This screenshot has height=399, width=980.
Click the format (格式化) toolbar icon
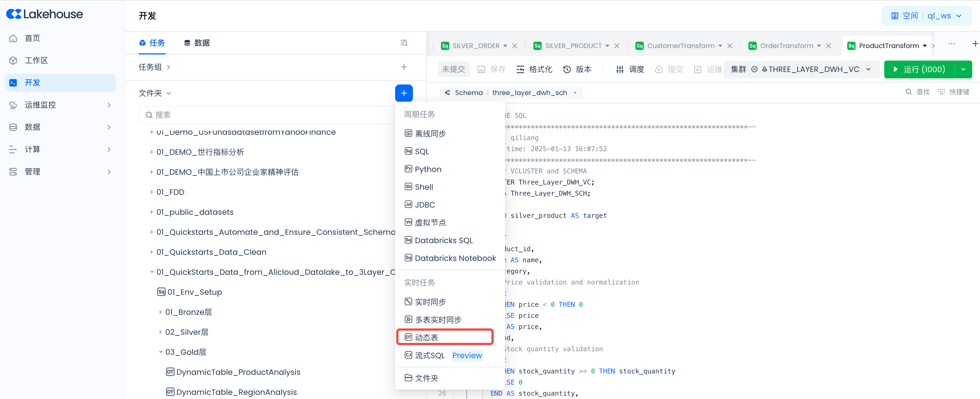tap(520, 69)
